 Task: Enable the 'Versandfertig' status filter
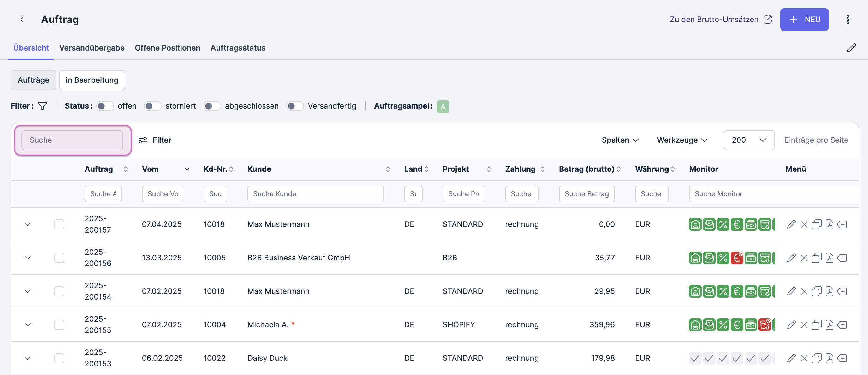click(x=295, y=106)
